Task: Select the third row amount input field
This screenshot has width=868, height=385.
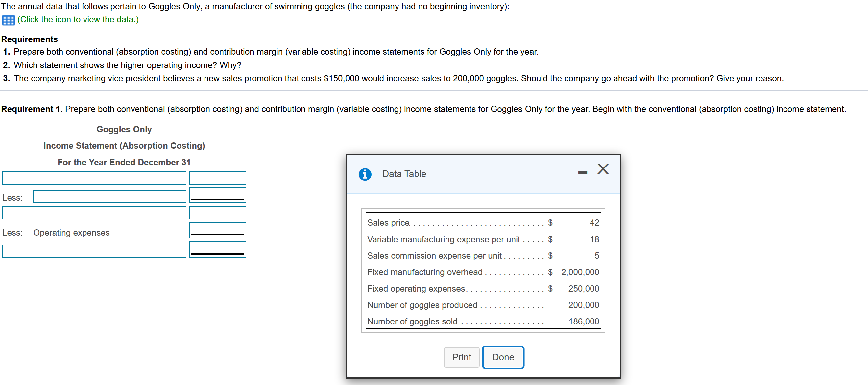Action: tap(217, 213)
